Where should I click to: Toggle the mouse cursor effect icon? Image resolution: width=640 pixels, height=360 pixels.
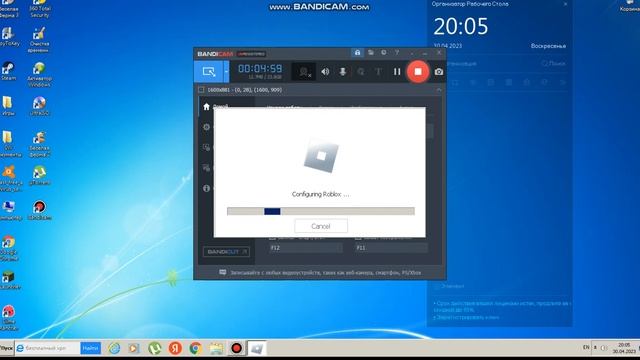(x=361, y=72)
